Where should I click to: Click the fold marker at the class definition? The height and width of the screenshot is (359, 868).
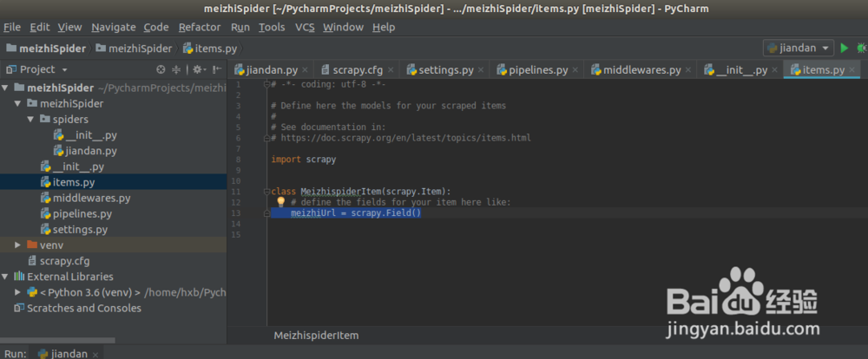266,192
